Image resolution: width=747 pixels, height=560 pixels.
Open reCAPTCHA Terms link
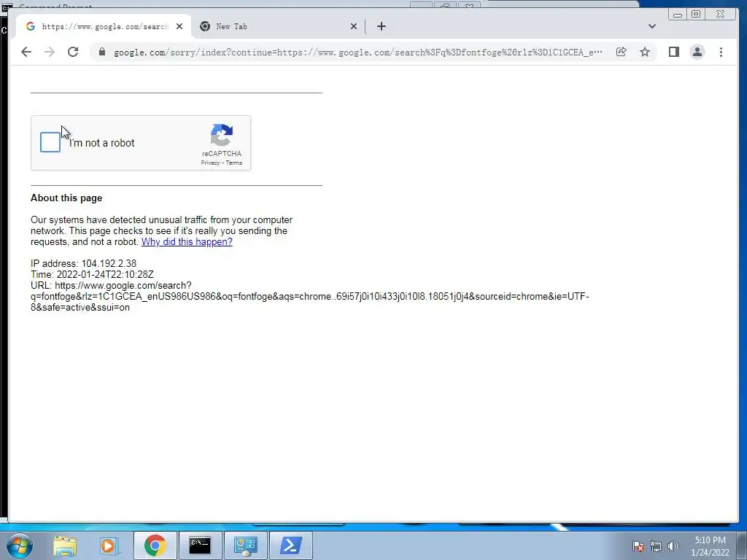click(234, 163)
